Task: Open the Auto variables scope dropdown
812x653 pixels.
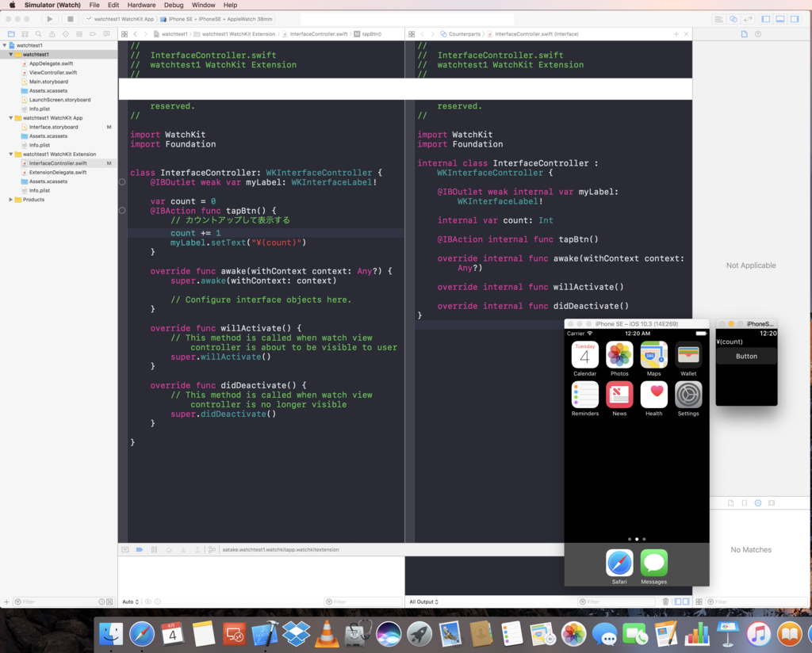Action: [131, 601]
